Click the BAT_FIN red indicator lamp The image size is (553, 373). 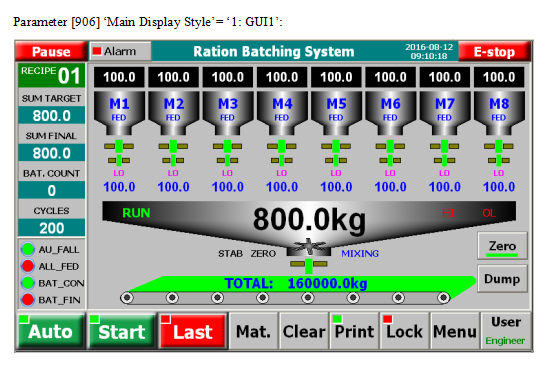28,300
